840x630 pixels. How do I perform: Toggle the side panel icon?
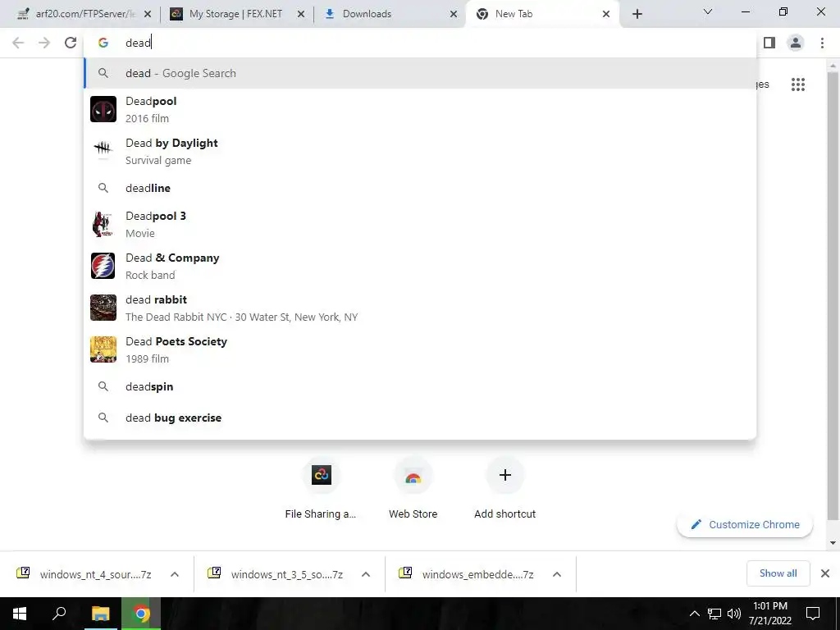(x=769, y=43)
